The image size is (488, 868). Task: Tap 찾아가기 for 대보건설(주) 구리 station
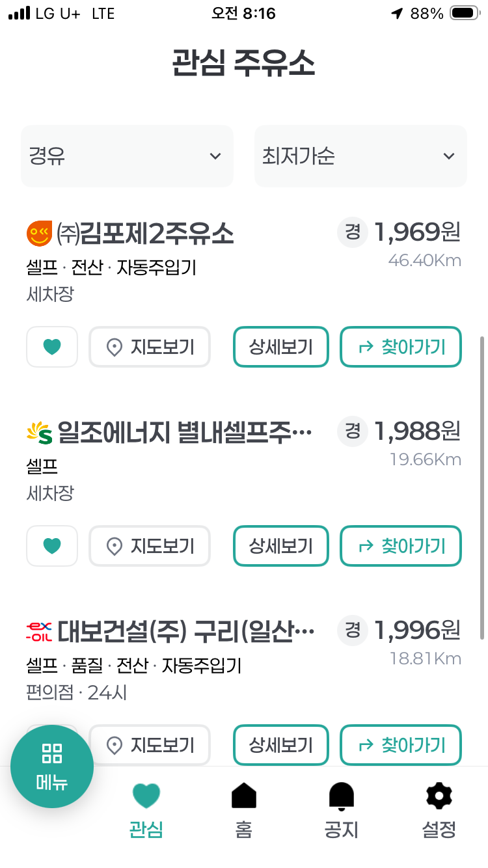coord(401,744)
